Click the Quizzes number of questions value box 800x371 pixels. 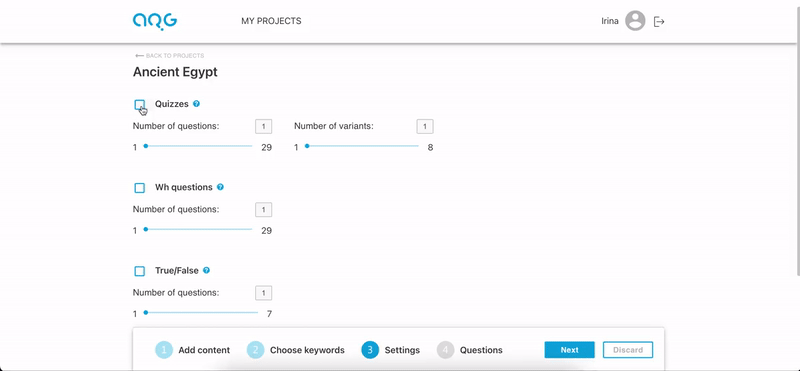pyautogui.click(x=264, y=127)
